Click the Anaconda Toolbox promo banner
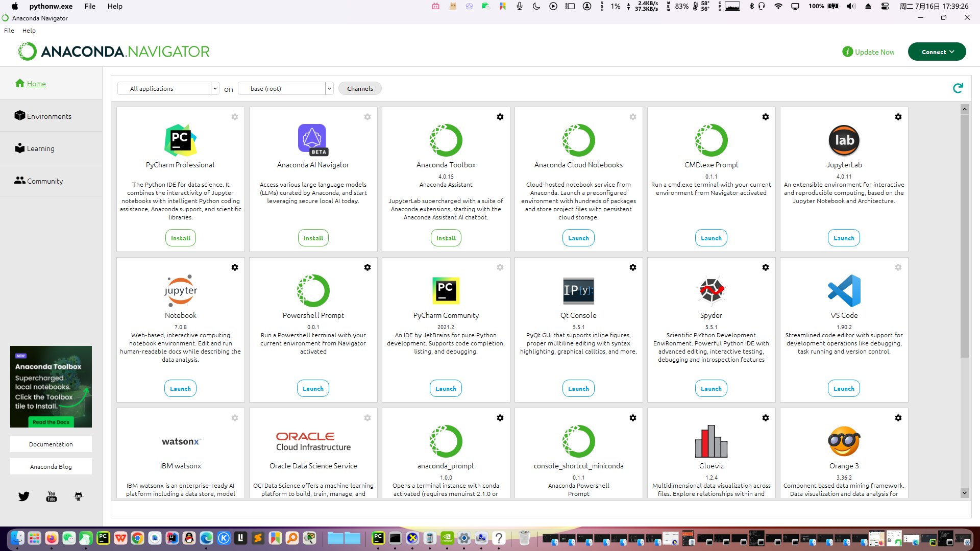 (51, 387)
